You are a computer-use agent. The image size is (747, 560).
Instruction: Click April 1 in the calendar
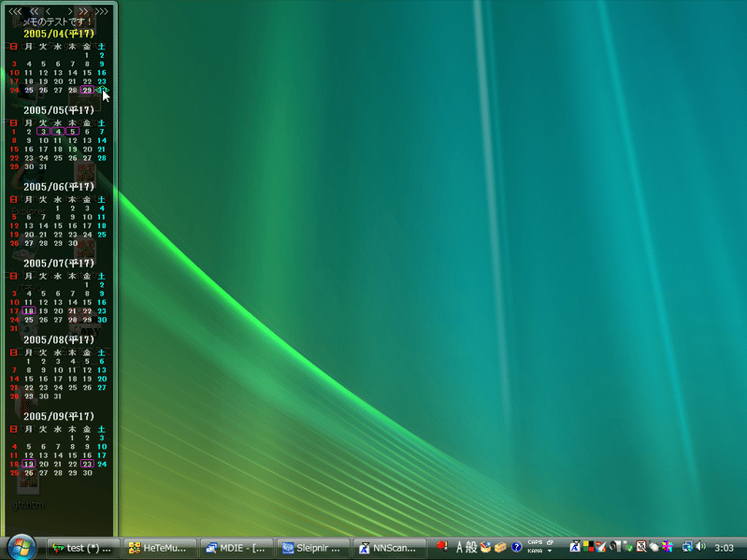coord(87,55)
